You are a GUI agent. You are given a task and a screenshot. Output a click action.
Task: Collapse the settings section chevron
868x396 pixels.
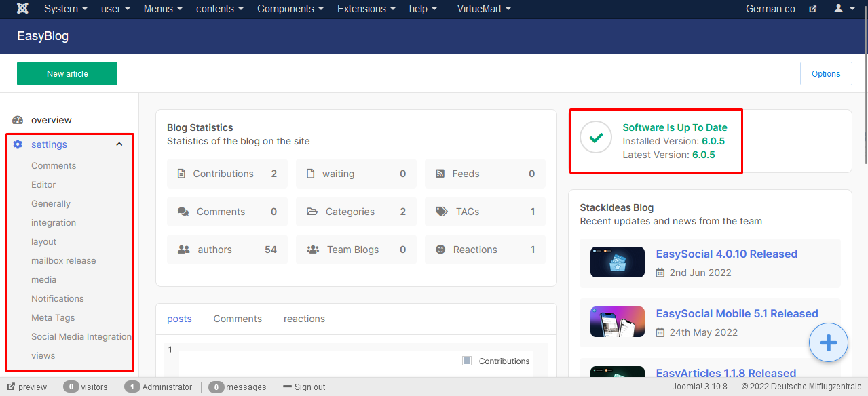[x=119, y=144]
